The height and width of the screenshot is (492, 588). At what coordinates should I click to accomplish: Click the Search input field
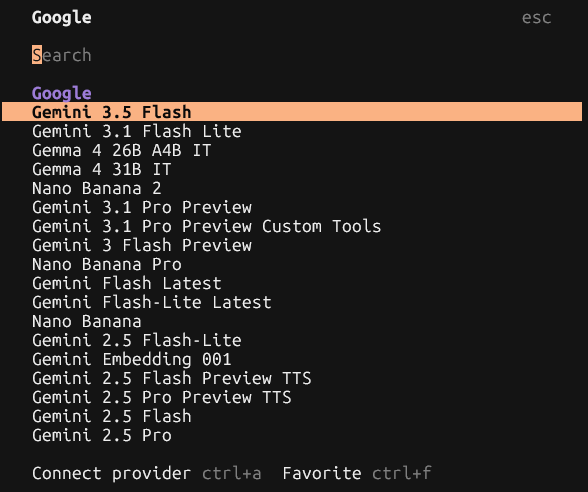[x=292, y=55]
